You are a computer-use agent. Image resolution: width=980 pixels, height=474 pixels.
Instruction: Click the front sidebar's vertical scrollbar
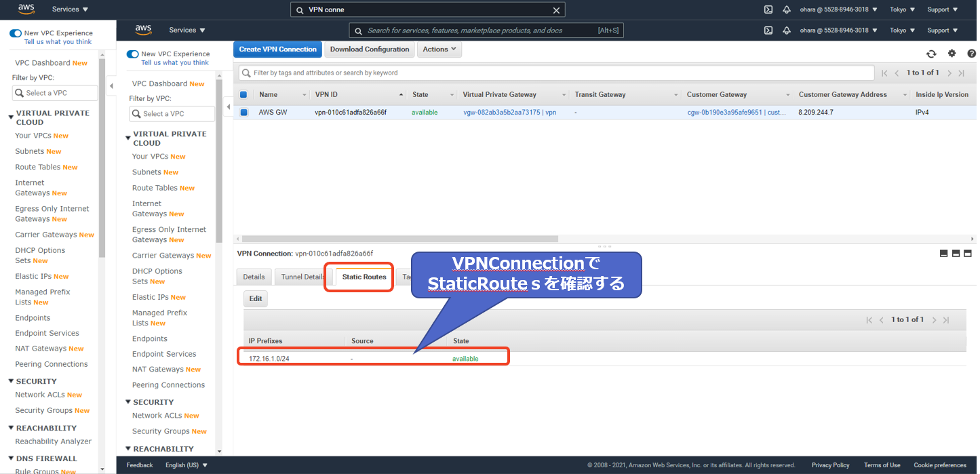tap(219, 161)
